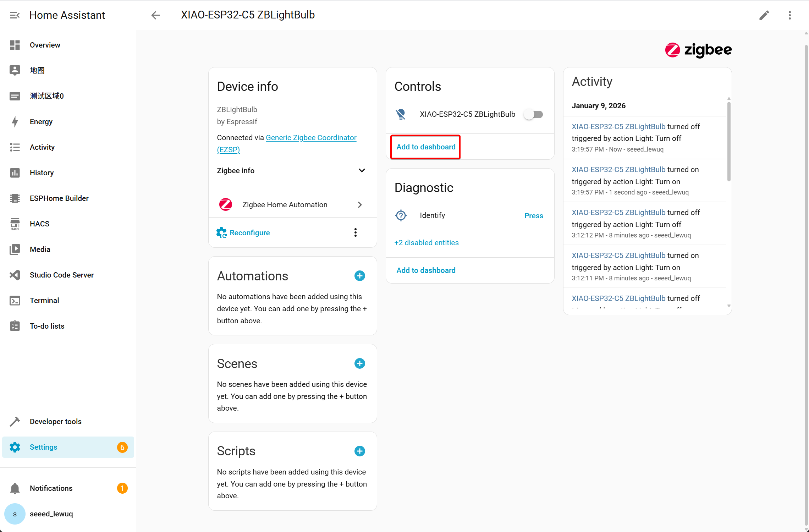This screenshot has height=532, width=809.
Task: Open the Notifications panel
Action: (51, 488)
